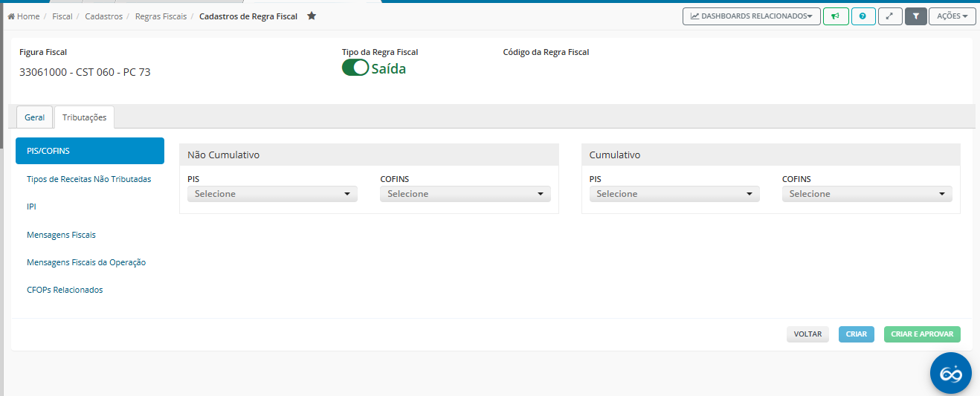Image resolution: width=980 pixels, height=396 pixels.
Task: Open the Ações dropdown menu
Action: (x=952, y=16)
